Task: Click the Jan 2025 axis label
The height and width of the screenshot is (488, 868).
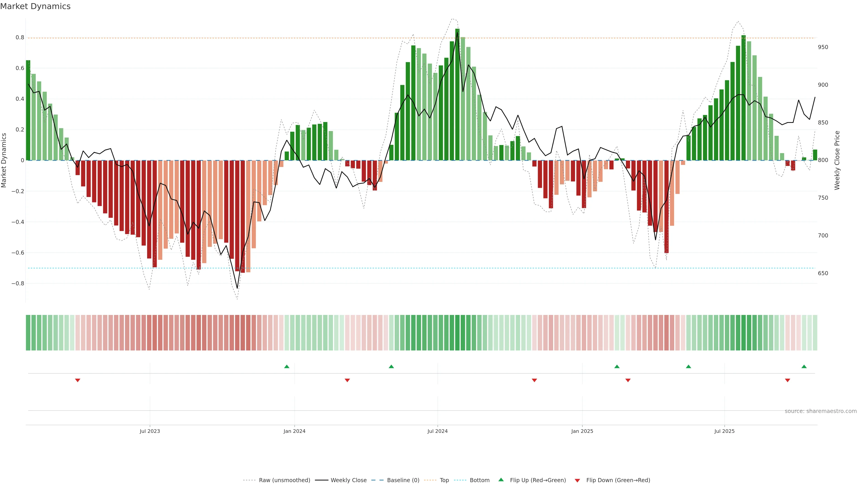Action: tap(582, 431)
